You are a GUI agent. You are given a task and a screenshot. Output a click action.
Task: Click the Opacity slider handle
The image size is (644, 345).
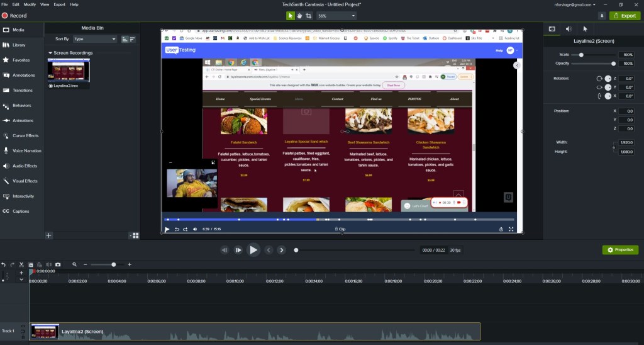(x=613, y=64)
